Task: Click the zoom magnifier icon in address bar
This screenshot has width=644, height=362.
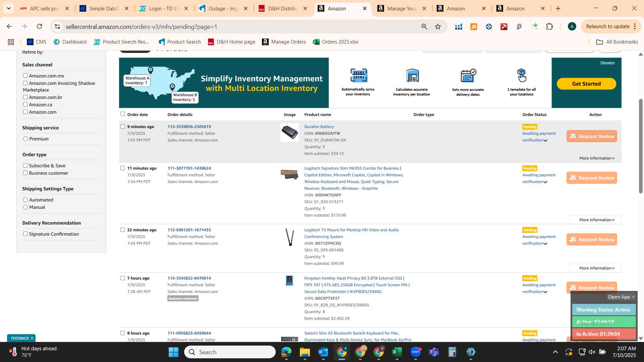Action: point(424,26)
